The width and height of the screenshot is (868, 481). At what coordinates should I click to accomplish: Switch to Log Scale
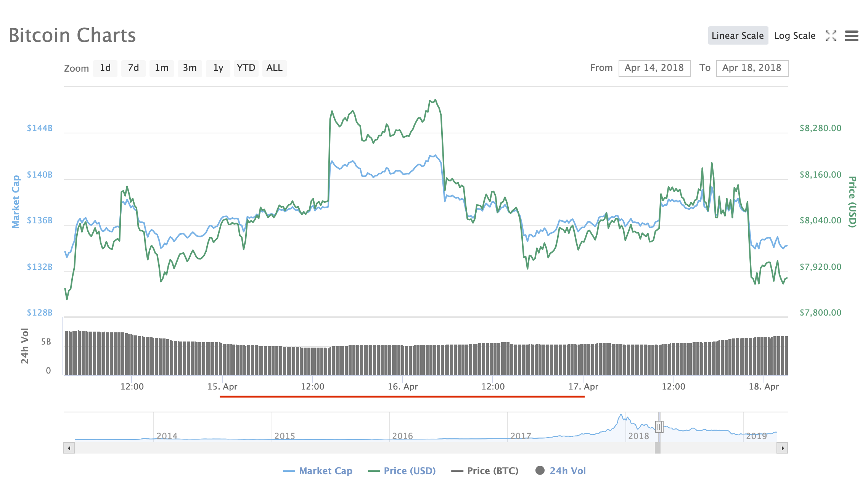pyautogui.click(x=794, y=36)
